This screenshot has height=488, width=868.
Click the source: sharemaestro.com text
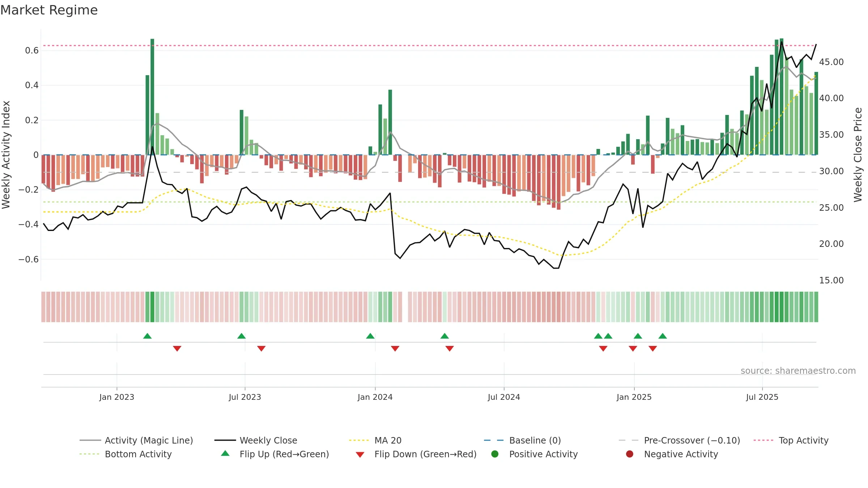pos(798,371)
